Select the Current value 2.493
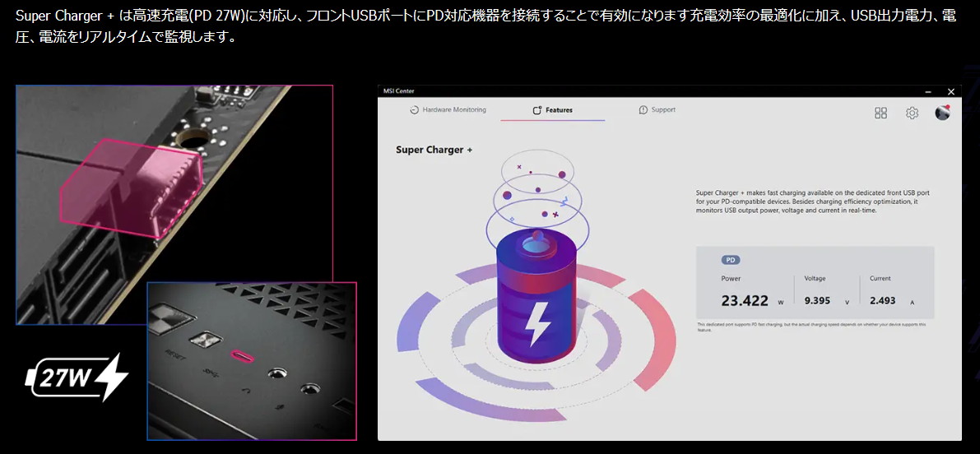Screen dimensions: 980x454 [x=883, y=301]
